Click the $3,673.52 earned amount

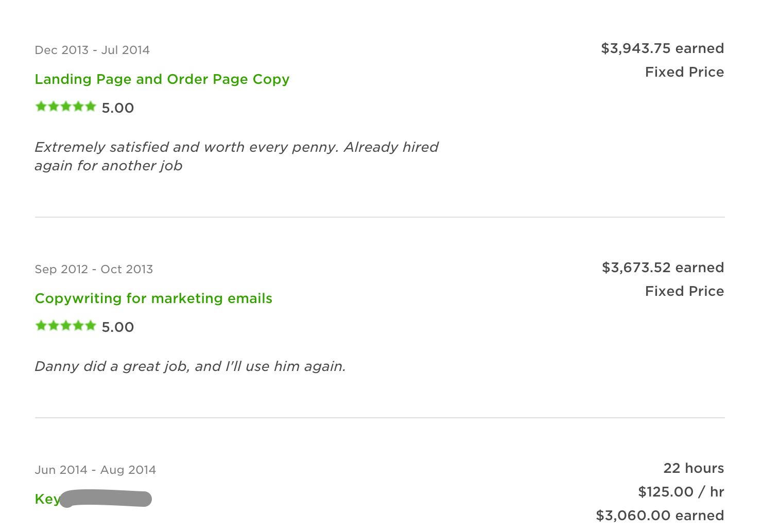[663, 268]
